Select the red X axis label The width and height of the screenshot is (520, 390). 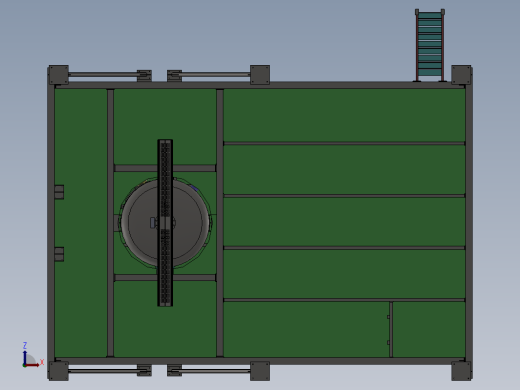[42, 362]
